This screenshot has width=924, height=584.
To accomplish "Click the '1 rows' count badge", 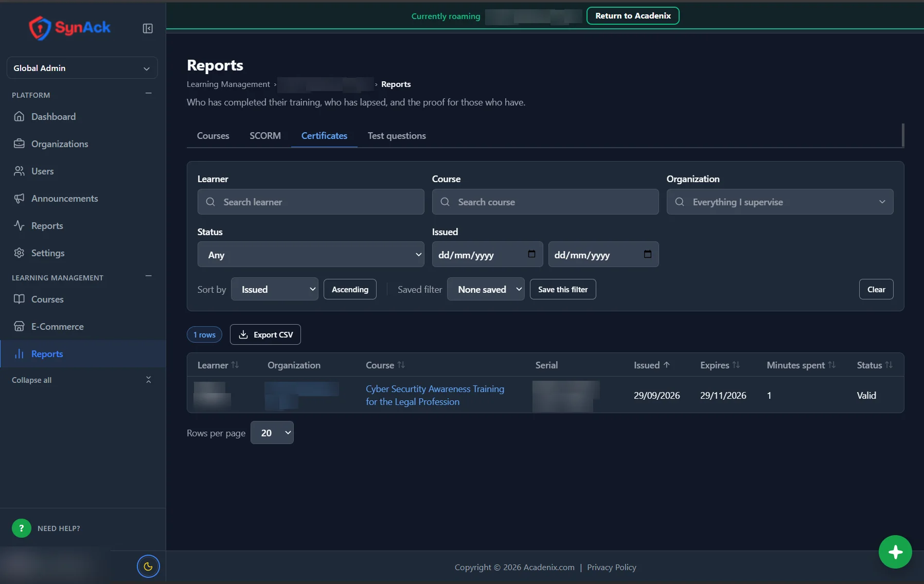I will 204,334.
